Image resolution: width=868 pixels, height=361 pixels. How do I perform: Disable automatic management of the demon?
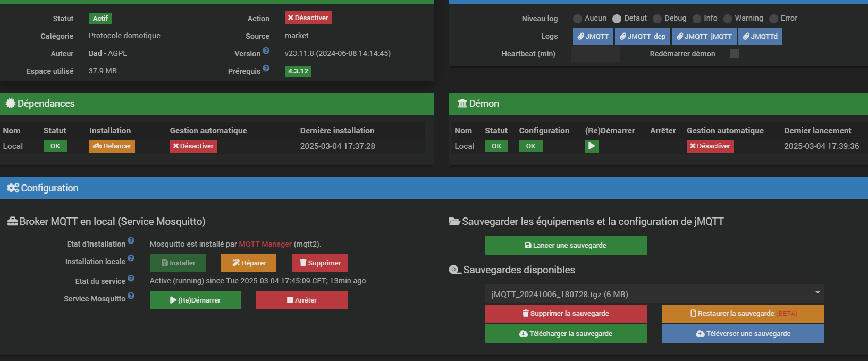tap(710, 146)
